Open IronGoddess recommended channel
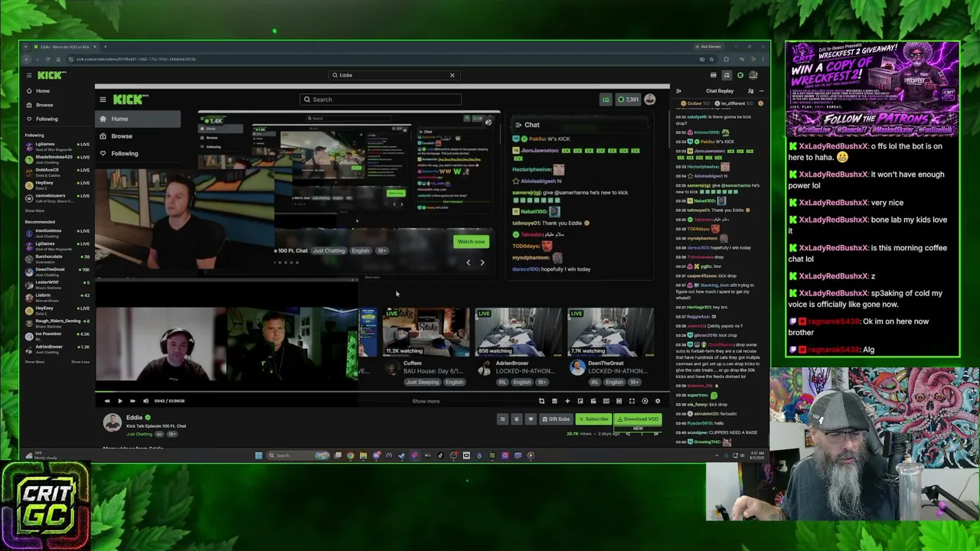Viewport: 980px width, 551px height. click(57, 232)
